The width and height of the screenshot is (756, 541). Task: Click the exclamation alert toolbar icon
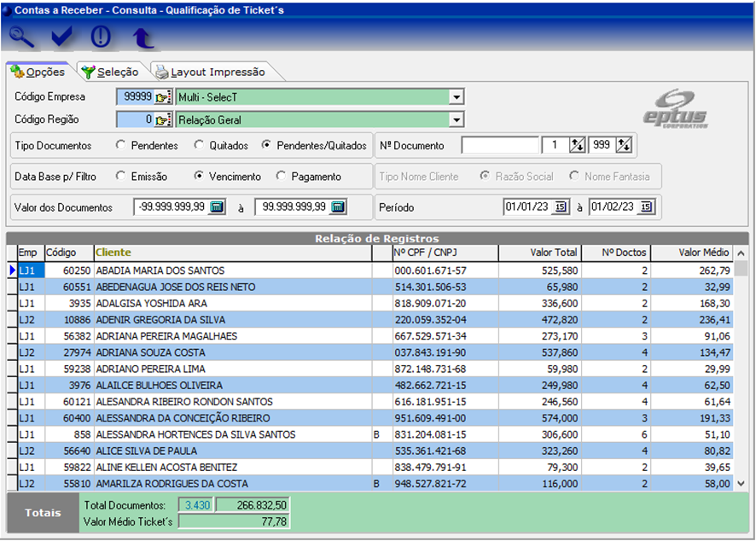(x=101, y=37)
